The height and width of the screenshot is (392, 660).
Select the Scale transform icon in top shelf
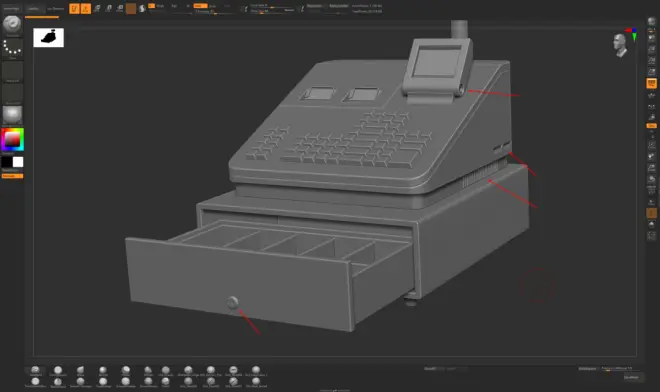109,8
